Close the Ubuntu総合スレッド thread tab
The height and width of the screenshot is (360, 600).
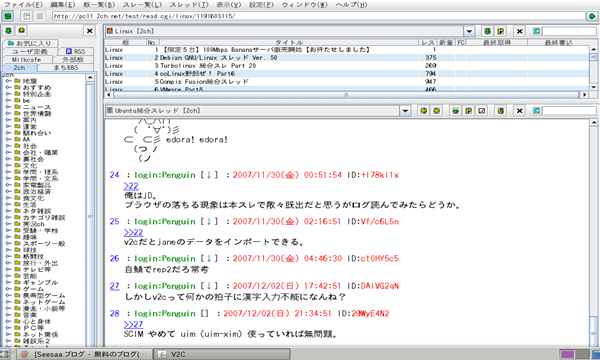coord(519,111)
